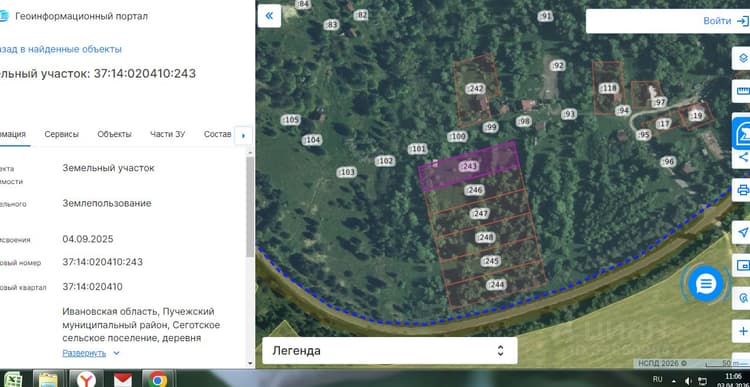The image size is (750, 387).
Task: Go back to found objects link
Action: tap(61, 49)
